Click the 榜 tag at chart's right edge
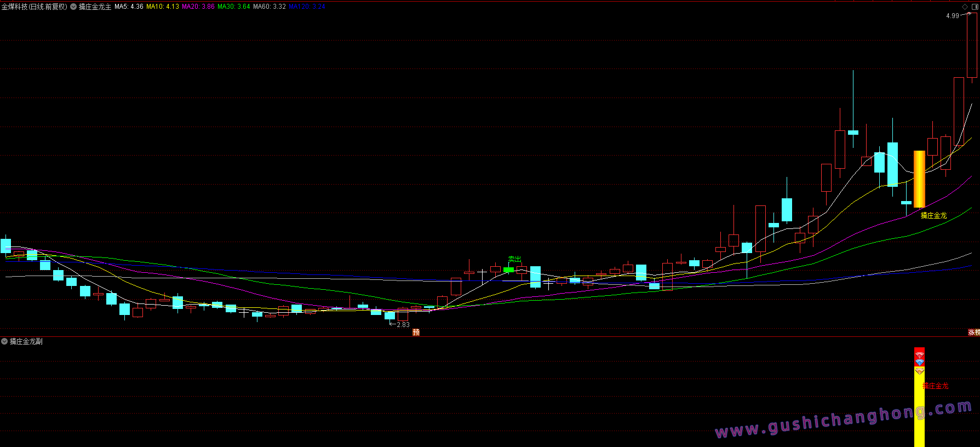The height and width of the screenshot is (447, 980). (977, 332)
